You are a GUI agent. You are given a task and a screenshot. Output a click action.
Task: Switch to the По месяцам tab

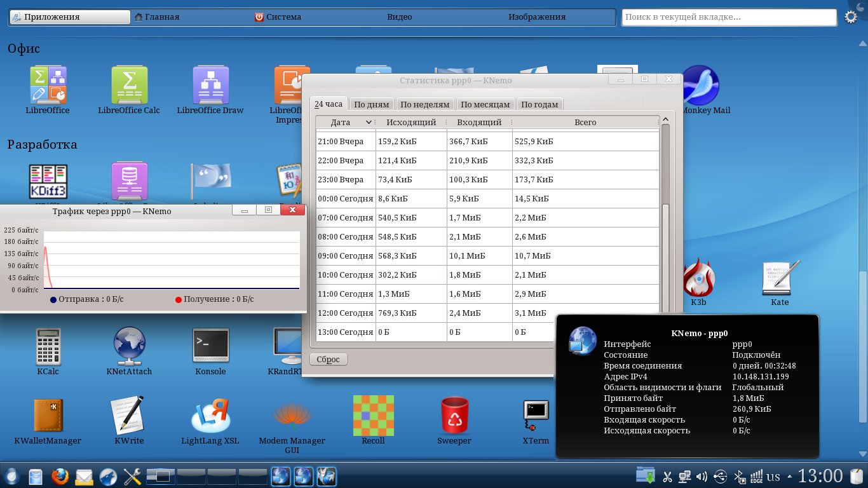pyautogui.click(x=485, y=104)
